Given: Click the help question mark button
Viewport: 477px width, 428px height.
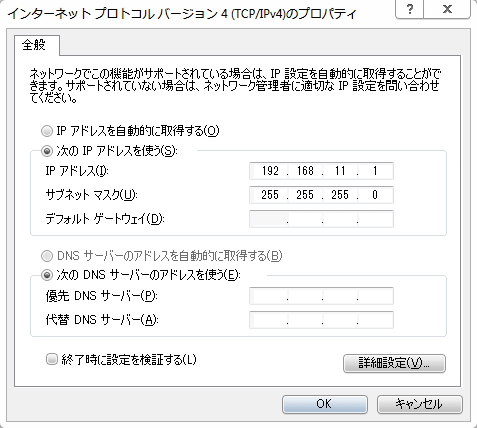Looking at the screenshot, I should pos(409,9).
